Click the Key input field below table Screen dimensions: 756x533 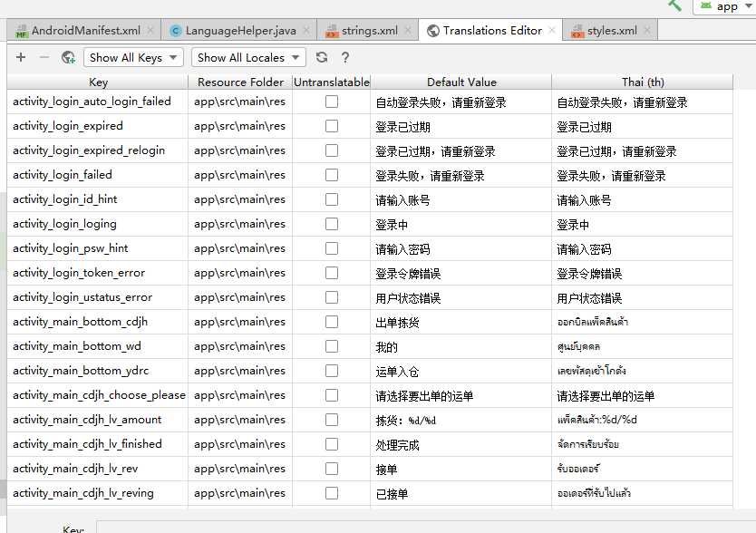point(426,527)
